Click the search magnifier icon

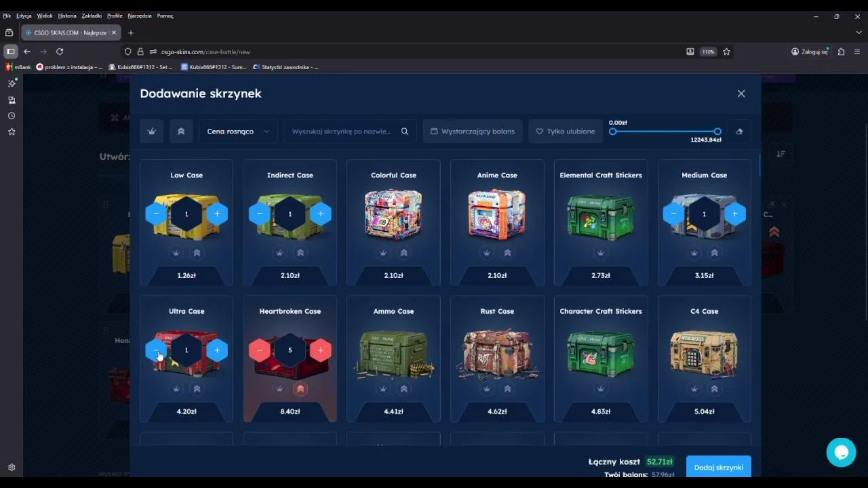point(405,131)
